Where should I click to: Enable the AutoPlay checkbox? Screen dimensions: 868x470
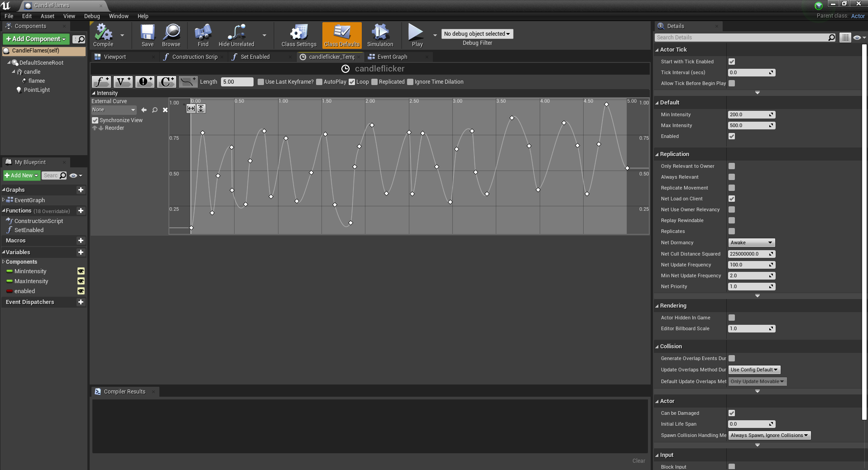[x=319, y=82]
